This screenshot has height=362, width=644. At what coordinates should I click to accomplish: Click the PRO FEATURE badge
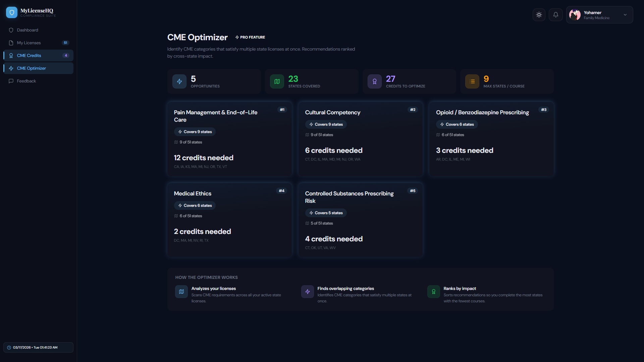[250, 37]
